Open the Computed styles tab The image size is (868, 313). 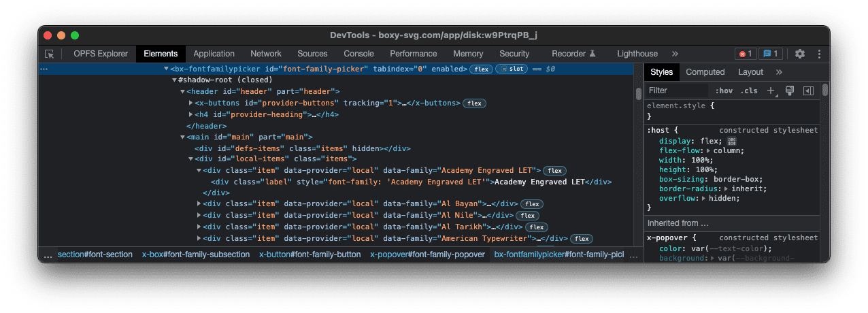[x=705, y=72]
